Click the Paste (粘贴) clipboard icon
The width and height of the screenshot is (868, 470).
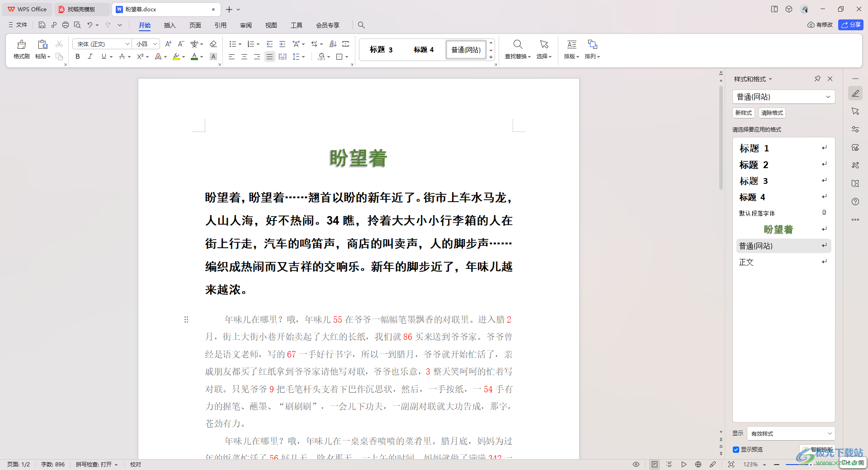click(42, 45)
